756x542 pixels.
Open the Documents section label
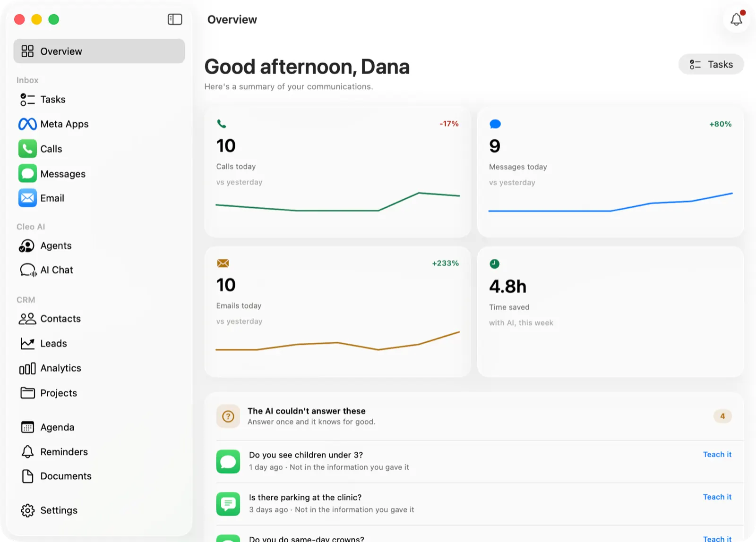pos(66,476)
